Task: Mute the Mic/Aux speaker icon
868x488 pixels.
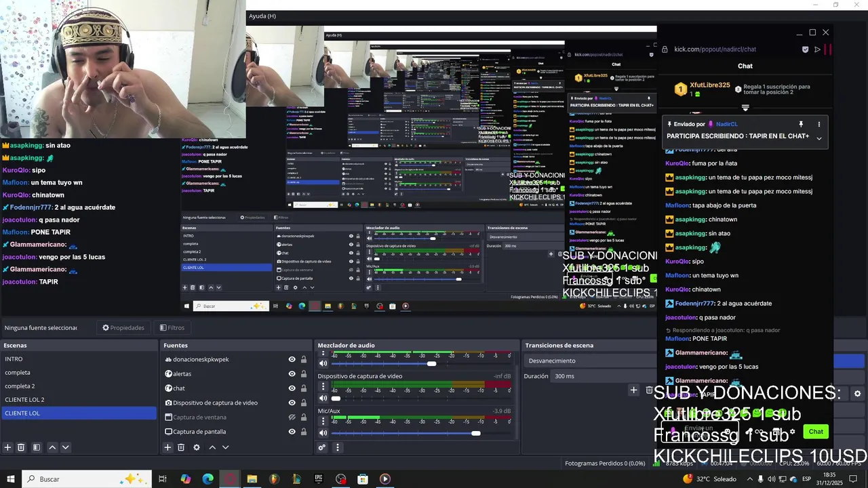Action: [323, 433]
